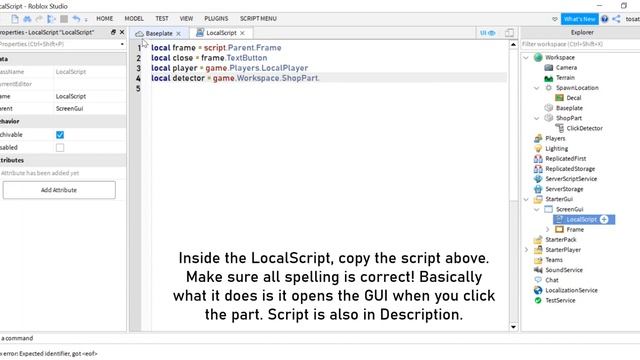Select StarterPack in Explorer
640x360 pixels.
[x=560, y=240]
